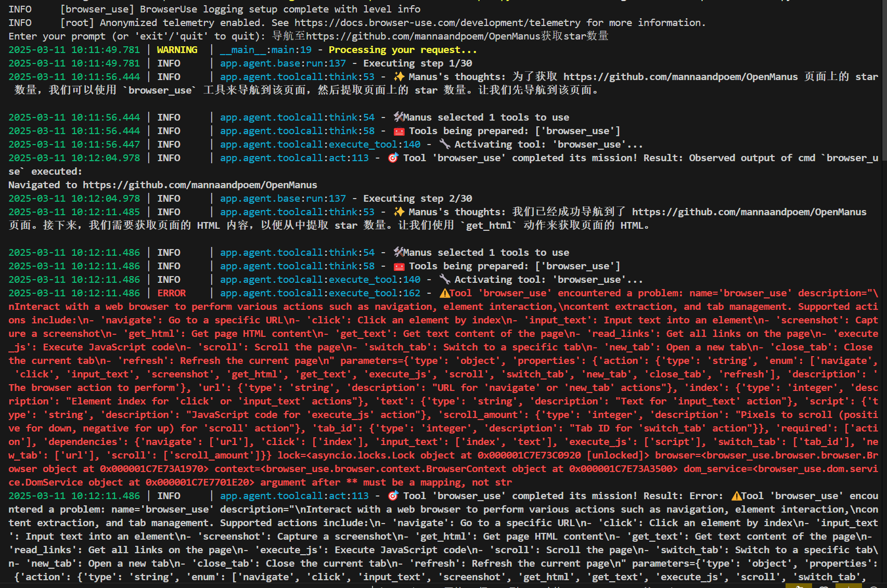Click the red ERROR level label
Viewport: 887px width, 588px height.
tap(171, 293)
